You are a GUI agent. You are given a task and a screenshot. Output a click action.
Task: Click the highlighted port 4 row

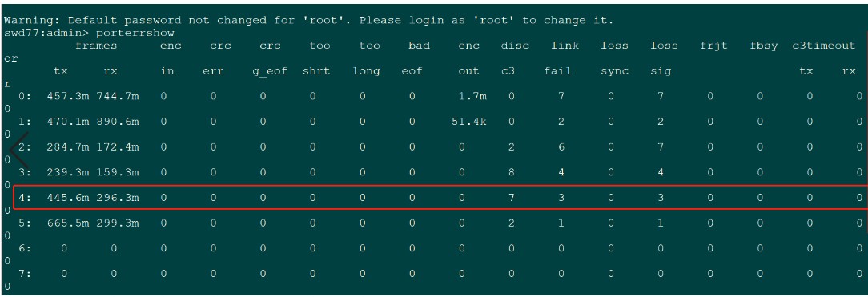pos(440,197)
